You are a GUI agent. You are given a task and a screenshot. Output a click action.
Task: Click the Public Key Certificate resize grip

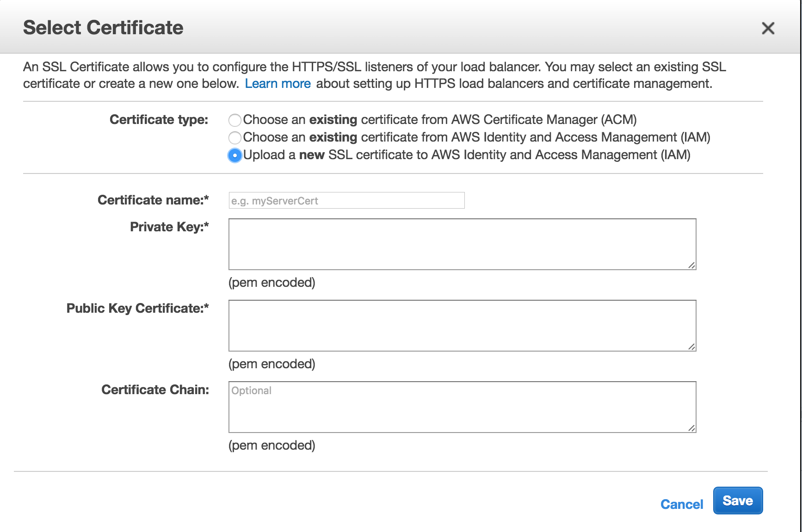pyautogui.click(x=691, y=346)
